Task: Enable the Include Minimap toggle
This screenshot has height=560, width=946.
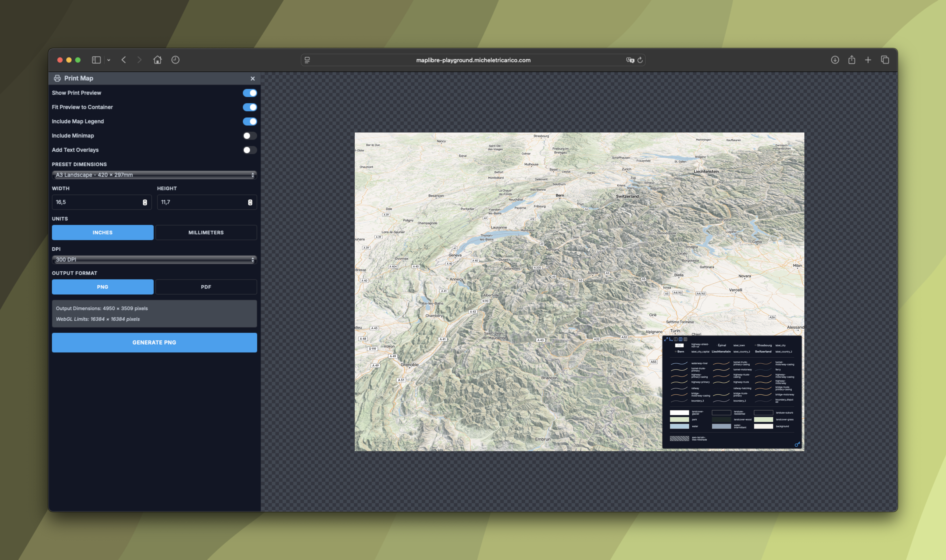Action: (250, 136)
